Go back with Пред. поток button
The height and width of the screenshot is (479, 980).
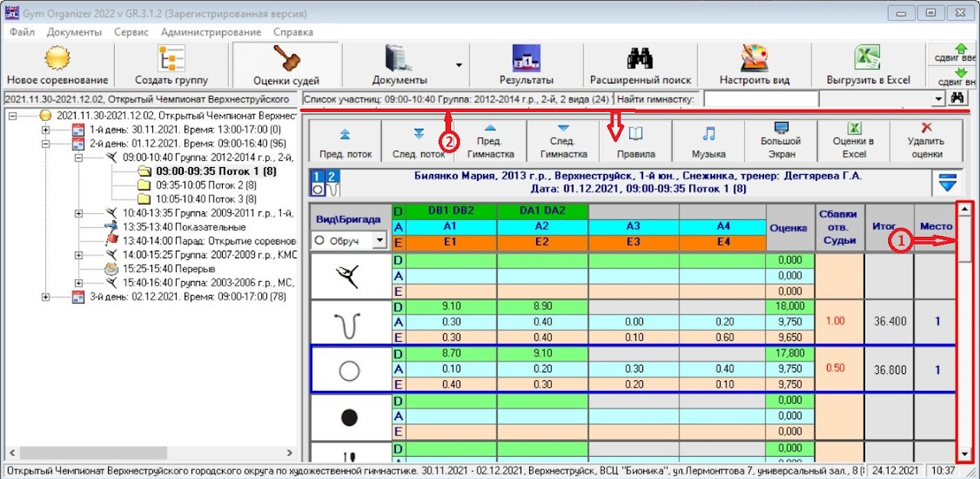point(345,134)
